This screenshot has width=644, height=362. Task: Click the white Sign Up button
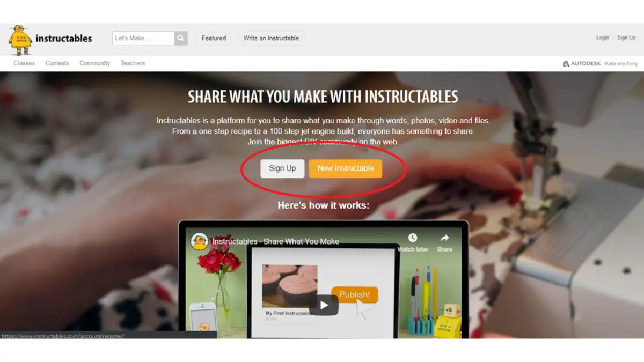click(282, 168)
